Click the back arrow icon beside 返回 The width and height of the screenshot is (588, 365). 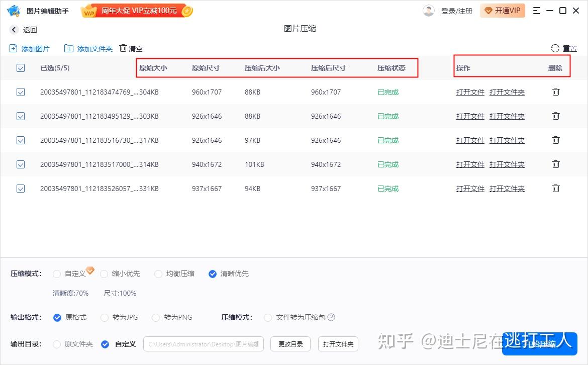14,30
